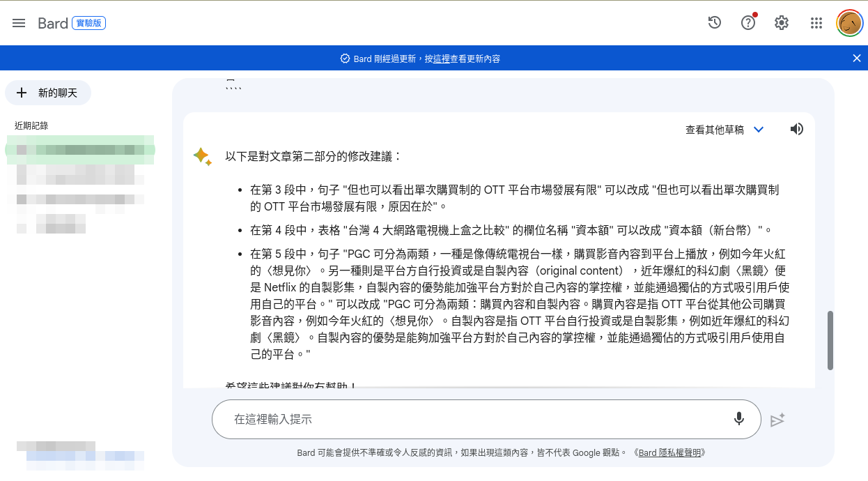The height and width of the screenshot is (481, 868).
Task: Click the 以下是對文章第二部分的修改建議 line
Action: coord(313,156)
